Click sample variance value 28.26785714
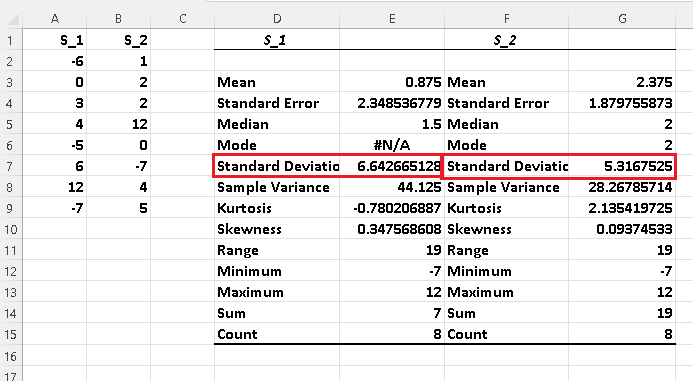 click(x=630, y=187)
